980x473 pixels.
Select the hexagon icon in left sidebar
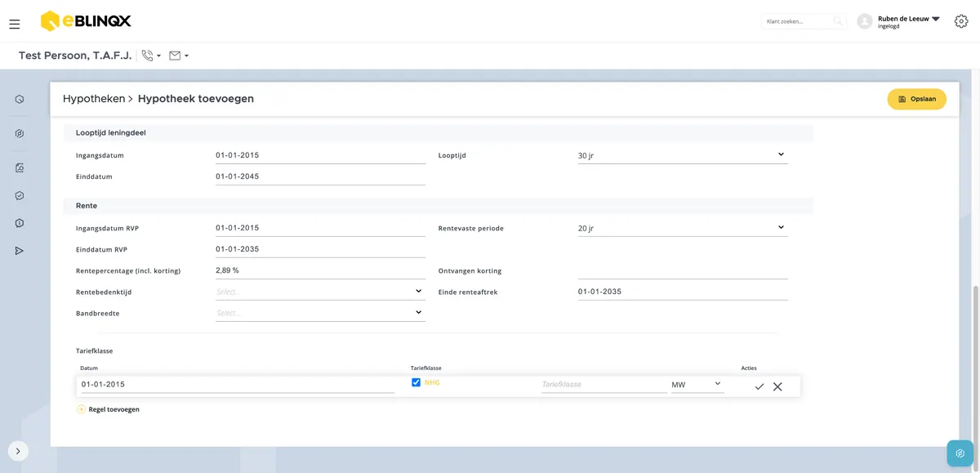click(x=20, y=99)
